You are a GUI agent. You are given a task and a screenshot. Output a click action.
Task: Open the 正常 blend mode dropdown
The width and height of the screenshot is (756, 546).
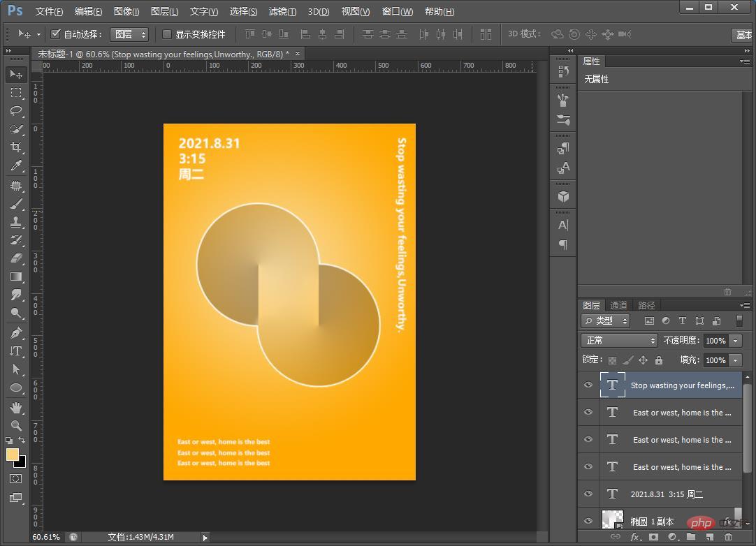620,341
